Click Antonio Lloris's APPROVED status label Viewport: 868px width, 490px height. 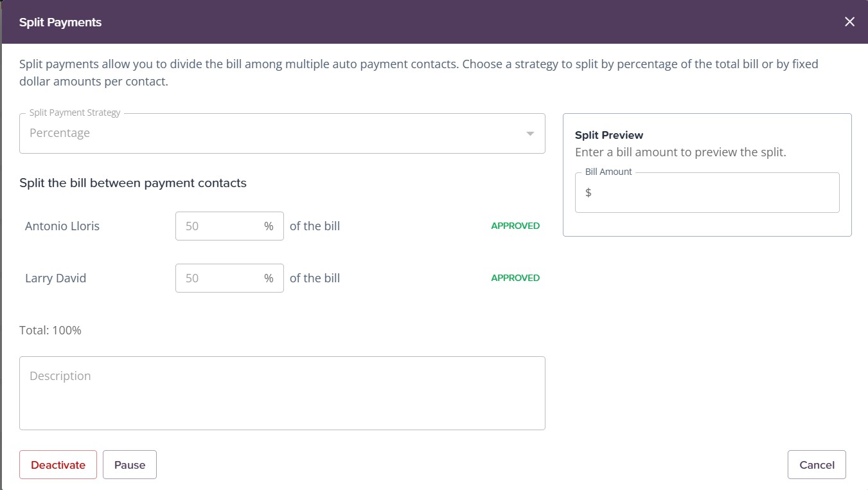tap(515, 226)
